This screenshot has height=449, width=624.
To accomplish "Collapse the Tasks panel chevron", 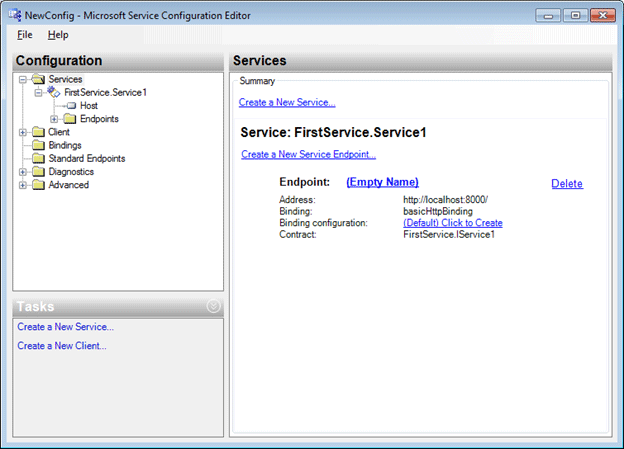I will coord(213,306).
